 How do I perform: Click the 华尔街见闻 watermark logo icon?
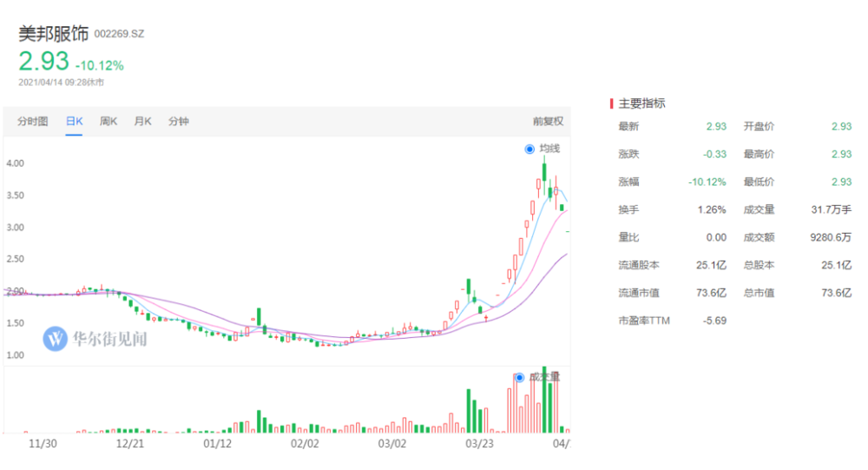click(x=56, y=339)
